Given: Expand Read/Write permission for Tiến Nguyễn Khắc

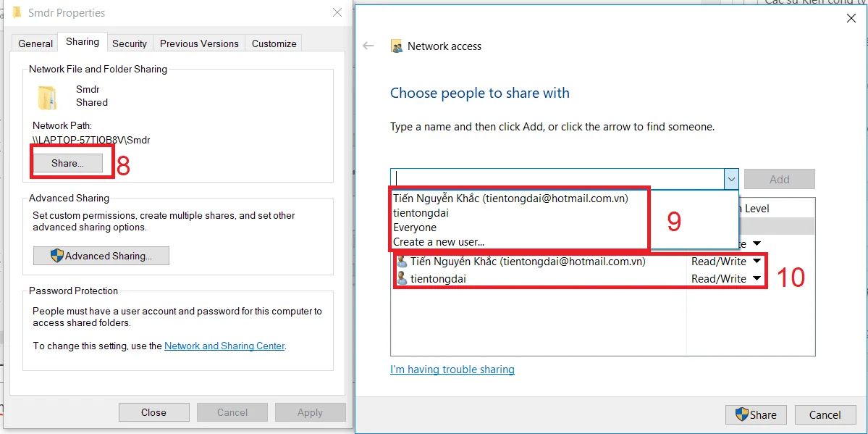Looking at the screenshot, I should (757, 261).
